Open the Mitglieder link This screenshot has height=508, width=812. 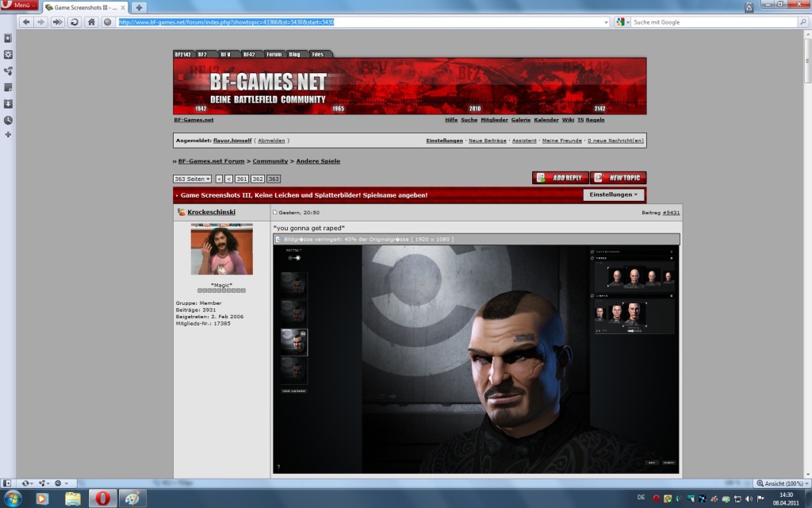click(495, 120)
